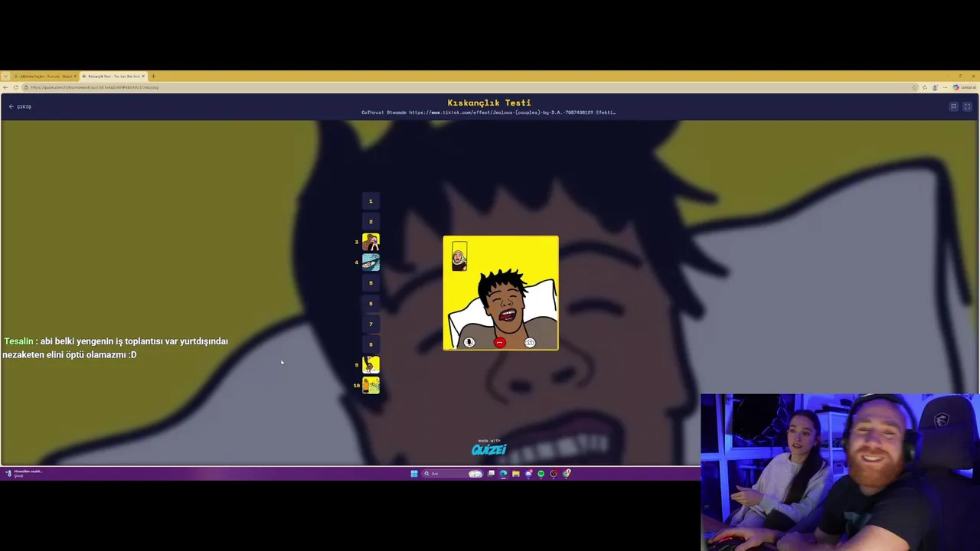Close the first browser tab
The height and width of the screenshot is (551, 980).
[75, 77]
